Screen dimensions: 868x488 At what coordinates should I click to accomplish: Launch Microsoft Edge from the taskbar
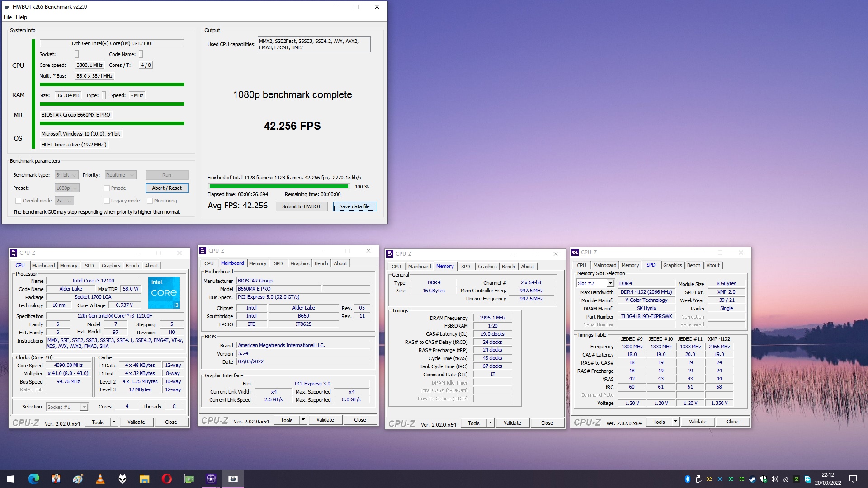click(x=33, y=479)
